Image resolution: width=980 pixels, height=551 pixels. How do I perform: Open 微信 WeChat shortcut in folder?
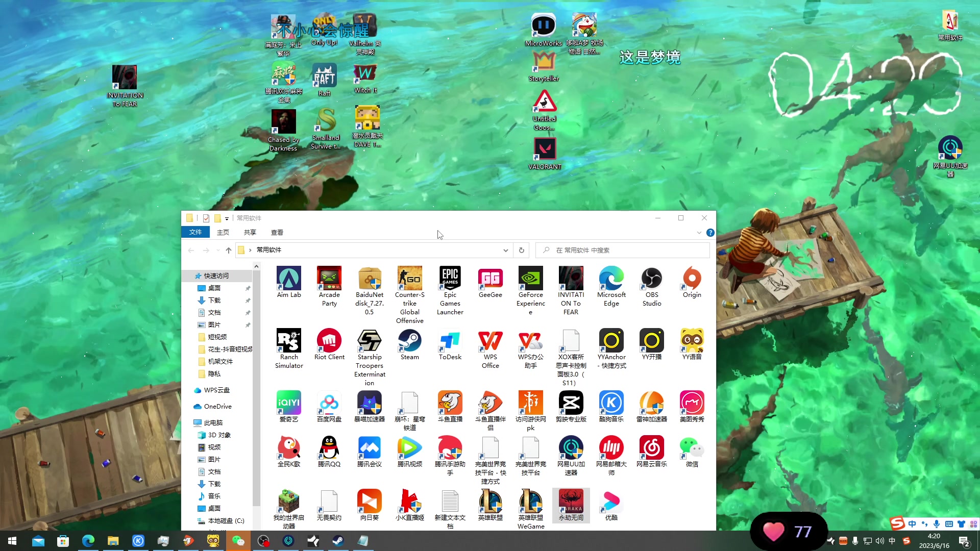[692, 452]
